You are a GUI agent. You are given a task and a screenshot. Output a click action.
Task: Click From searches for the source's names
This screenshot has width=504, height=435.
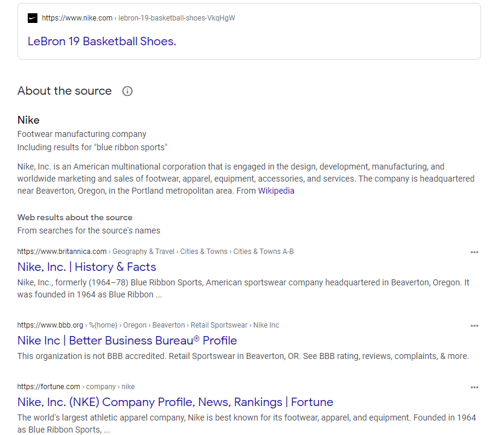click(x=89, y=230)
